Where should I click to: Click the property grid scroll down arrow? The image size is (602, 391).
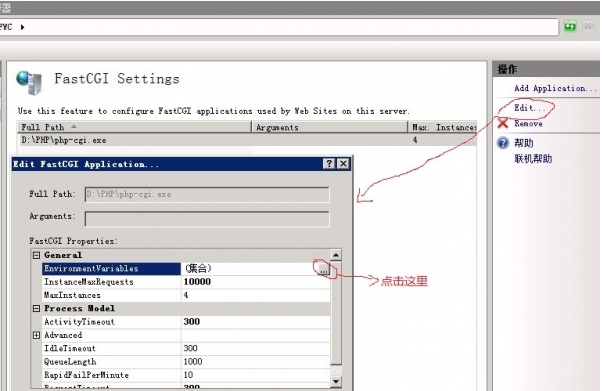[336, 381]
